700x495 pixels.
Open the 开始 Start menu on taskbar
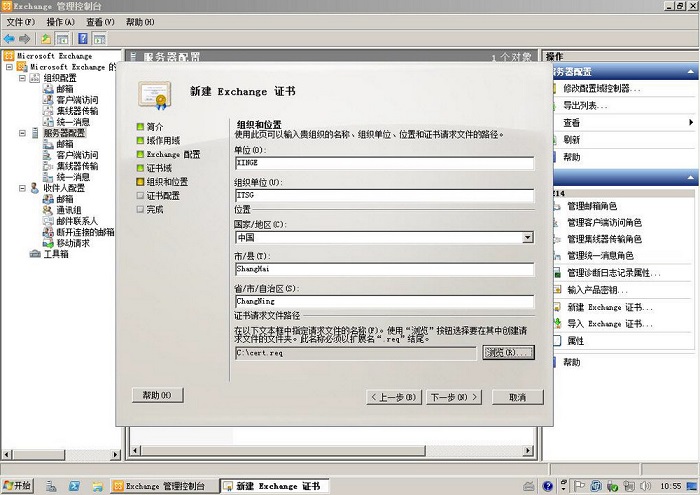point(18,485)
